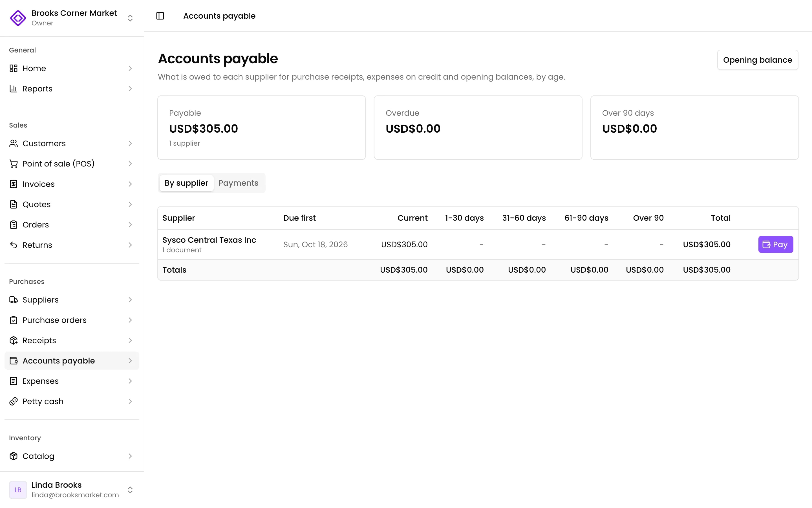Open the Sysco Central Texas Inc supplier row
The width and height of the screenshot is (812, 508).
[x=478, y=245]
